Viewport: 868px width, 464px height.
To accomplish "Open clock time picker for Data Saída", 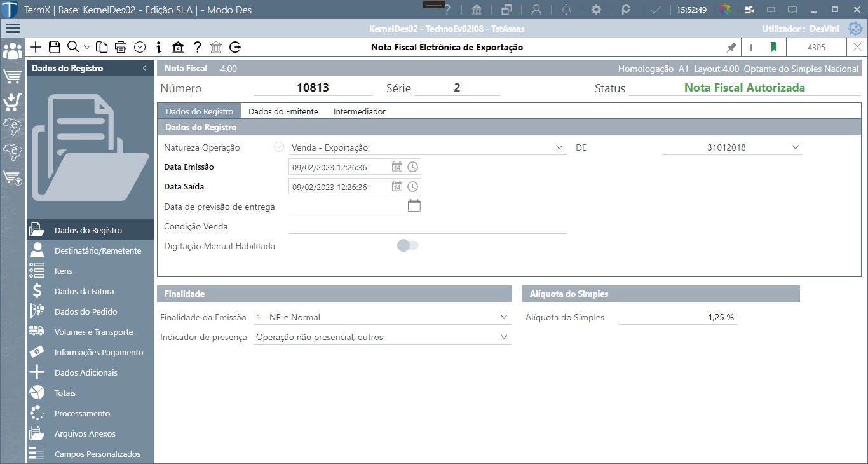I will 413,187.
